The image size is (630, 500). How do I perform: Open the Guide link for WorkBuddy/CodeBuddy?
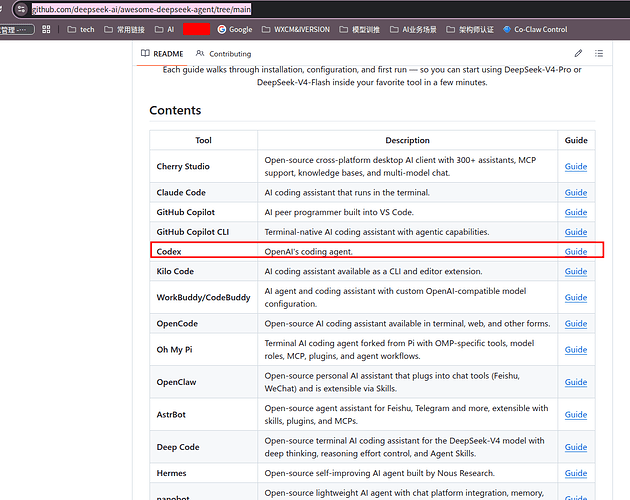576,297
